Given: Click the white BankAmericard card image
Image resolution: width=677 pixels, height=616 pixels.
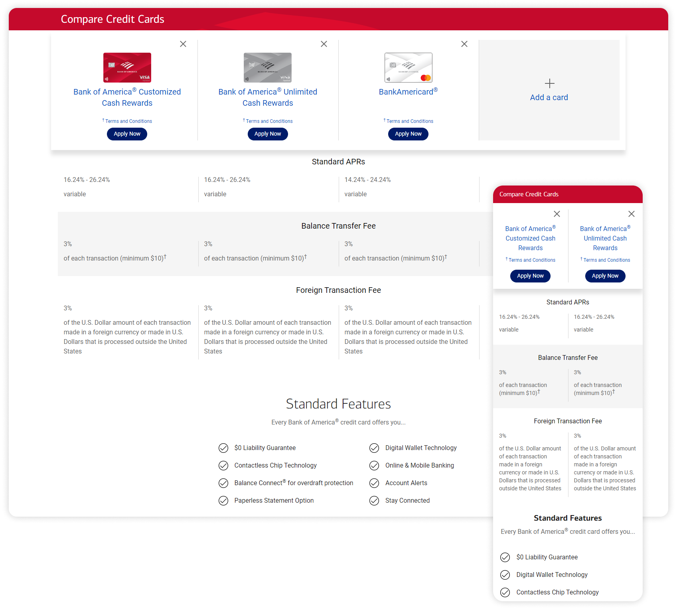Looking at the screenshot, I should 408,67.
